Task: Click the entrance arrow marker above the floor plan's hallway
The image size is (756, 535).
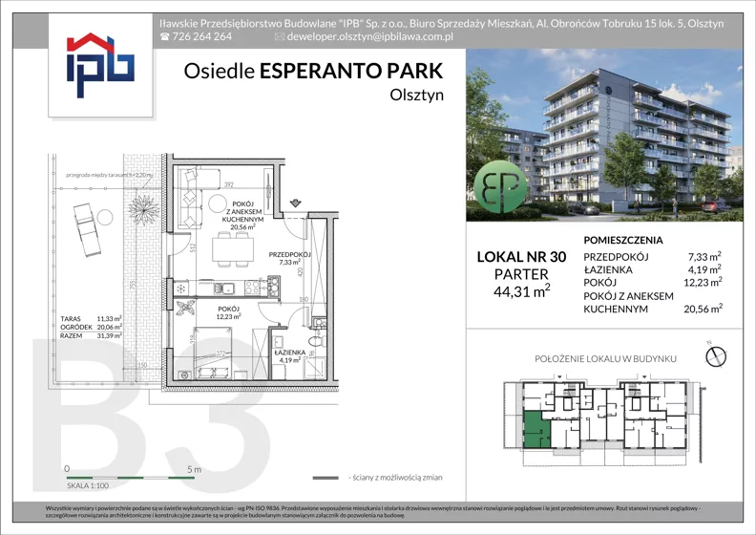Action: click(296, 203)
